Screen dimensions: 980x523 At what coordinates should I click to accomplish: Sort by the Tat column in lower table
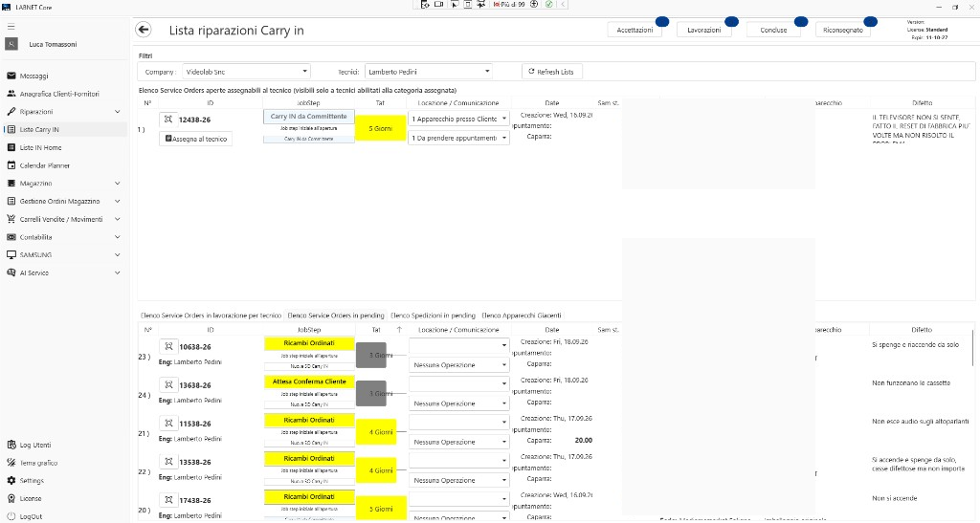[376, 330]
